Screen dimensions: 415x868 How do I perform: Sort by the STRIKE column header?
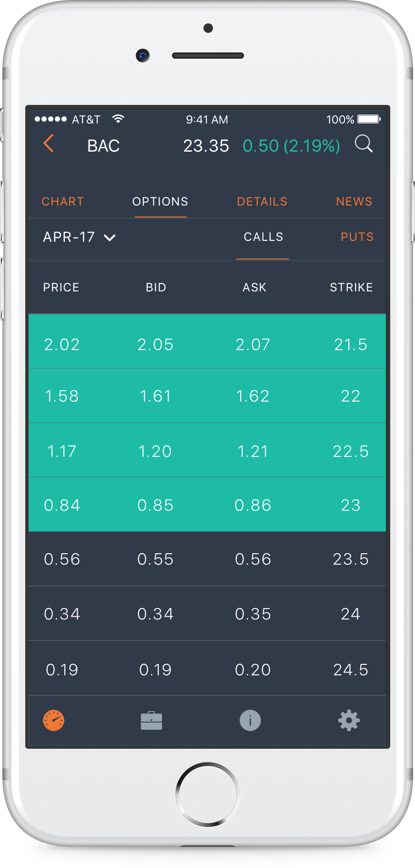click(x=351, y=288)
